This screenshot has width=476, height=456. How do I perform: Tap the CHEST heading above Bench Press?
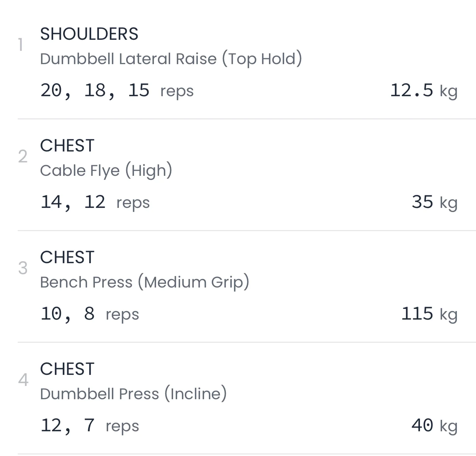click(x=67, y=257)
